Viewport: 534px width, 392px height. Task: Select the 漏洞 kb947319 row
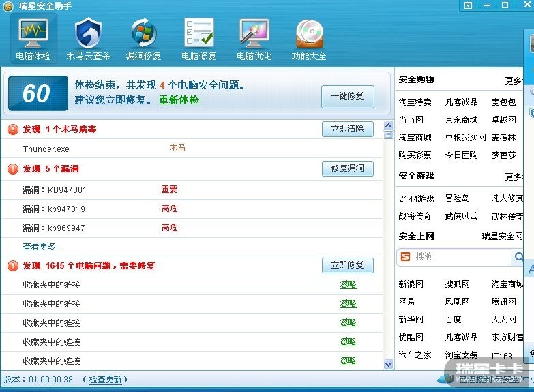(192, 209)
